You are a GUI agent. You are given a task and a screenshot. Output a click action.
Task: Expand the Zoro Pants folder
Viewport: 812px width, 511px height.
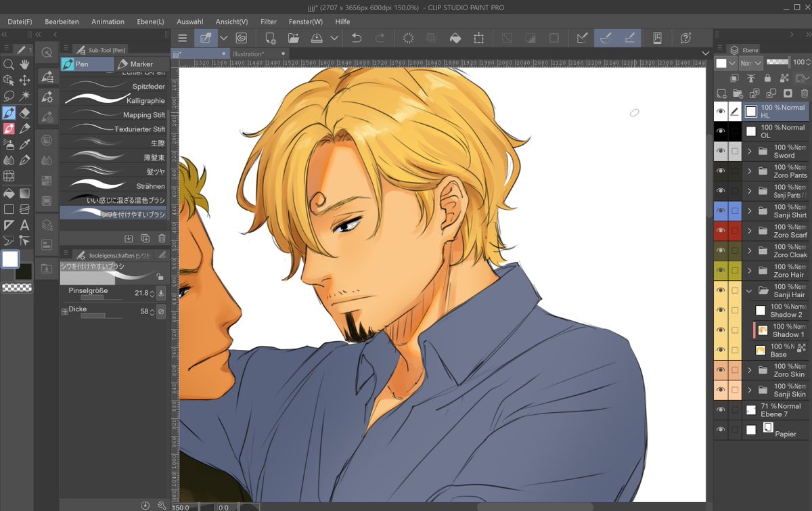(x=749, y=171)
